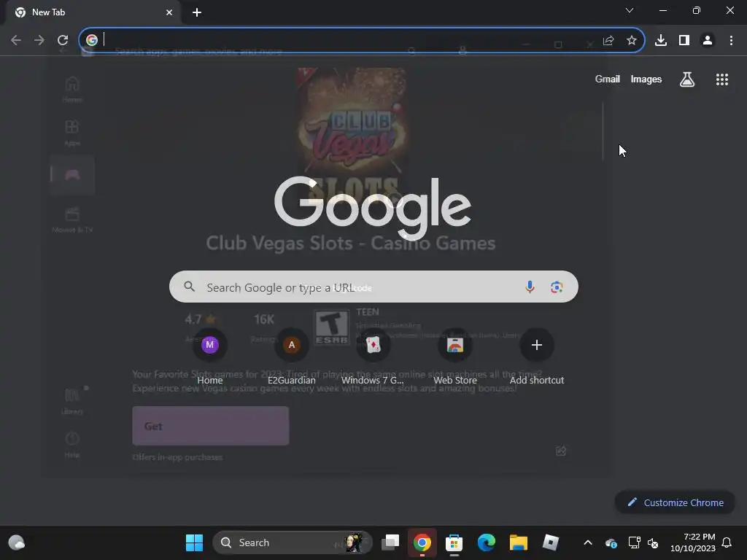747x560 pixels.
Task: Open the Windows Start menu
Action: point(194,542)
